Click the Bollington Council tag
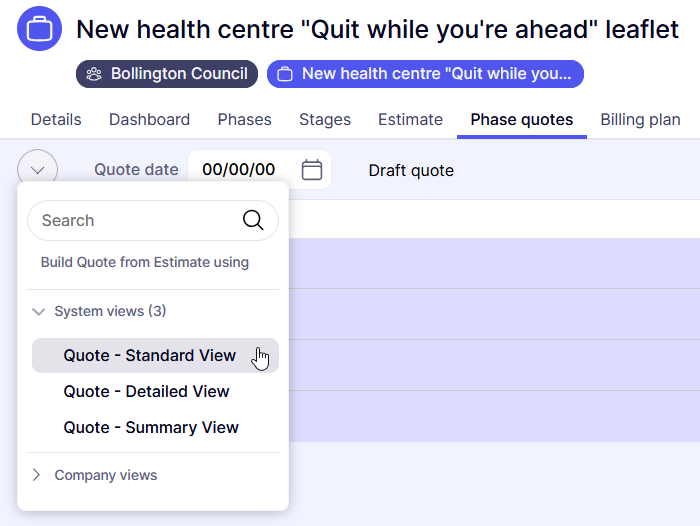 tap(167, 74)
